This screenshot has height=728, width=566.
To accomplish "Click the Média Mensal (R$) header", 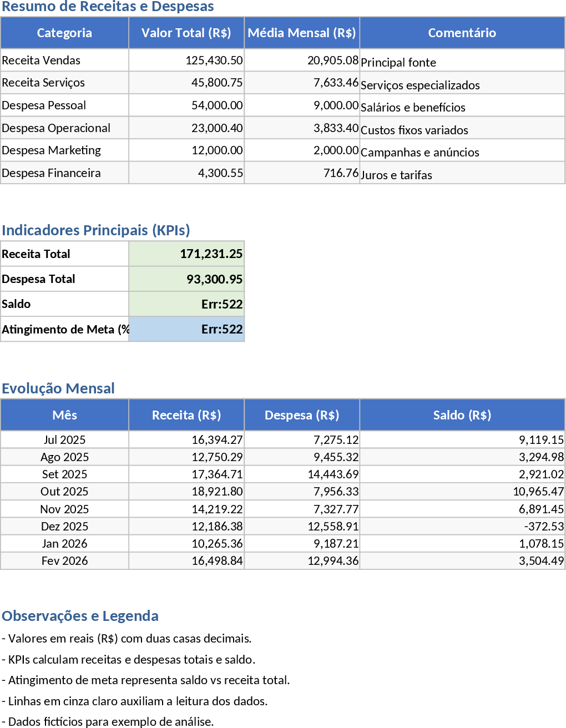I will [301, 33].
